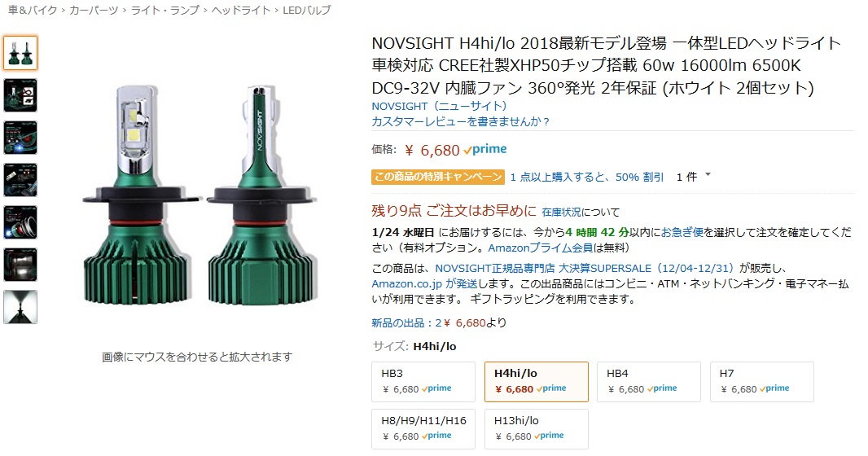
Task: Pick the H8/H9/H11/H16 size option
Action: pos(423,429)
